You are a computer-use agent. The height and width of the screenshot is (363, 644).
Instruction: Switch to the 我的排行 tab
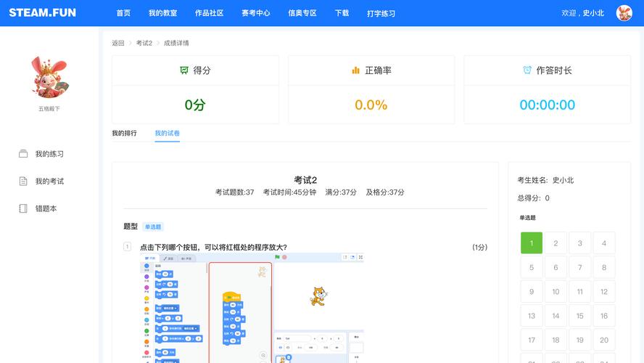[x=124, y=133]
